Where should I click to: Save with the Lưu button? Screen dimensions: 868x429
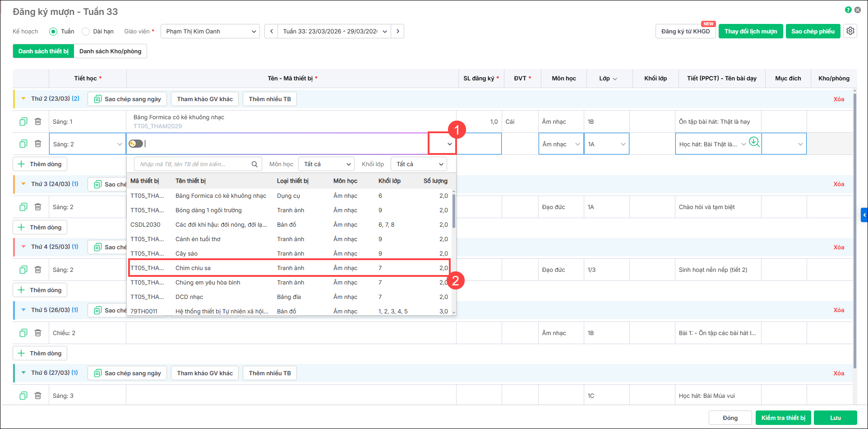click(836, 418)
